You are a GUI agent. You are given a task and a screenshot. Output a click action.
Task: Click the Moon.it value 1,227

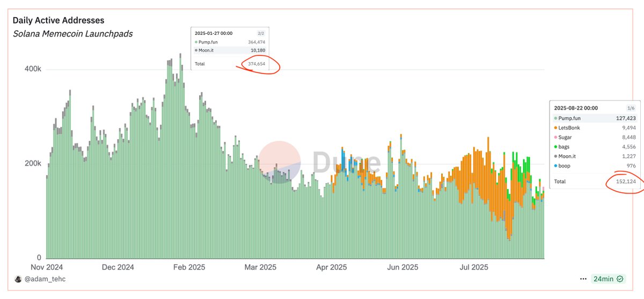click(x=629, y=156)
